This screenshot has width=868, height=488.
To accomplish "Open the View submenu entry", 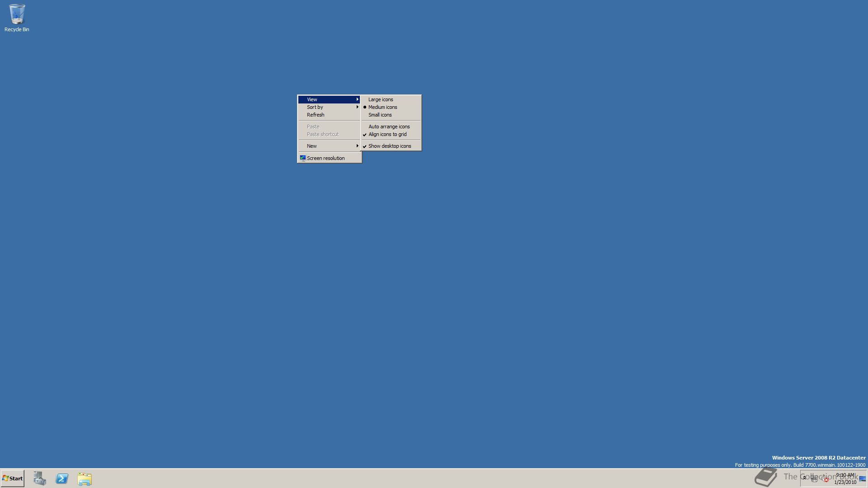I will [x=329, y=99].
